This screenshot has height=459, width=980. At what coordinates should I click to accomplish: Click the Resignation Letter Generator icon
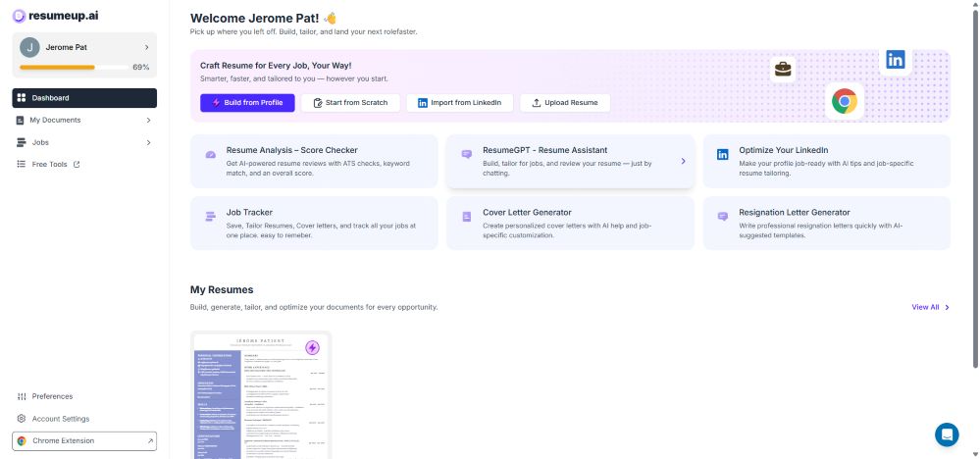tap(723, 217)
